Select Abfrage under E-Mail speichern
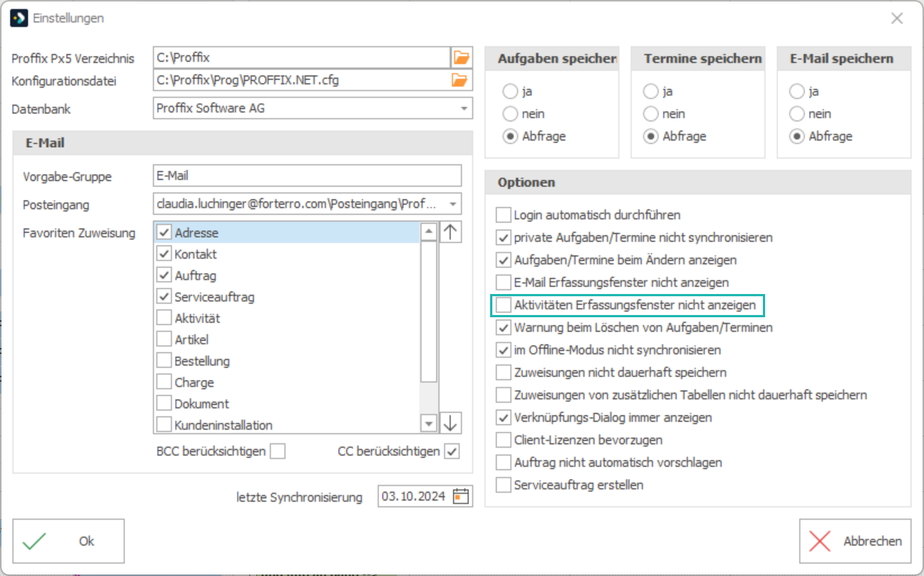The height and width of the screenshot is (576, 924). tap(797, 136)
